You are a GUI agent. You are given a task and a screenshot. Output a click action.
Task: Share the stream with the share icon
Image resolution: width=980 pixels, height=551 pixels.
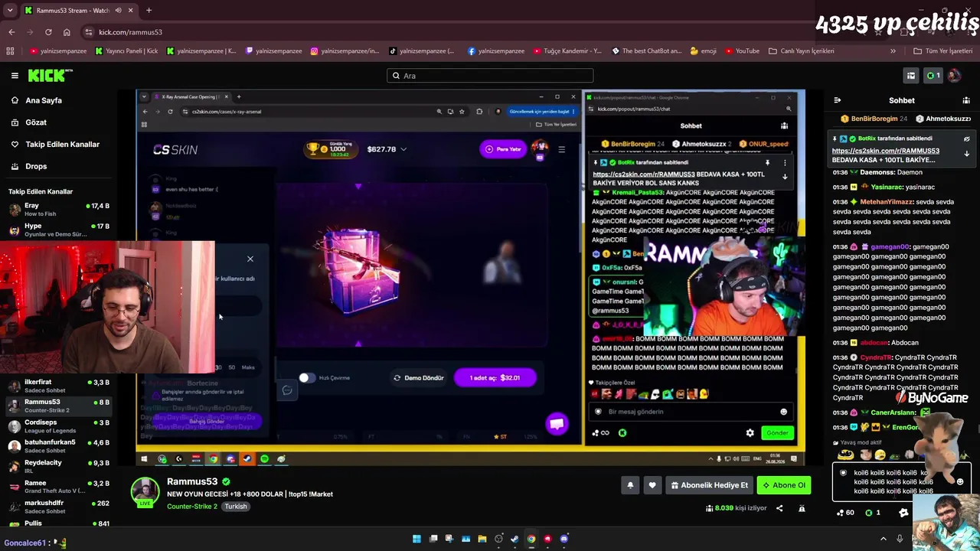[779, 508]
